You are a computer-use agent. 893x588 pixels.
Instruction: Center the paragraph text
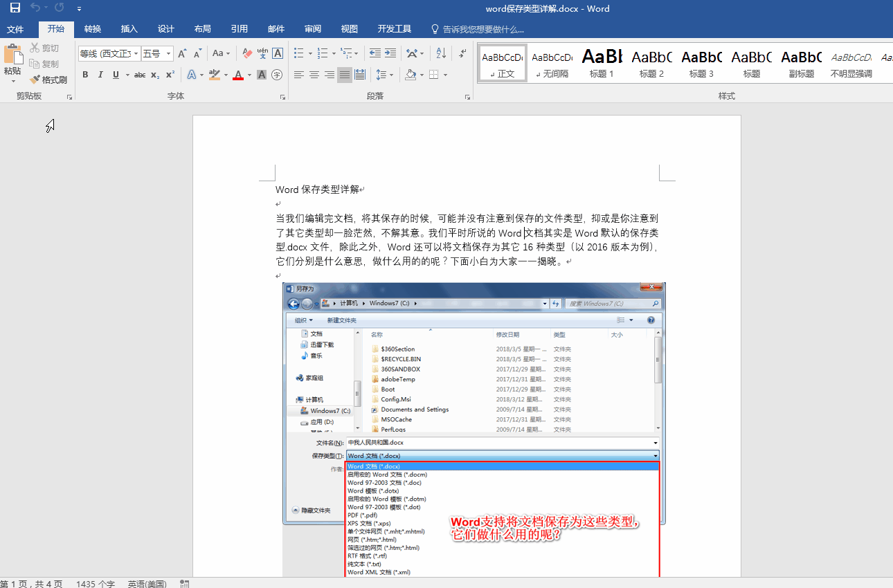click(x=314, y=75)
